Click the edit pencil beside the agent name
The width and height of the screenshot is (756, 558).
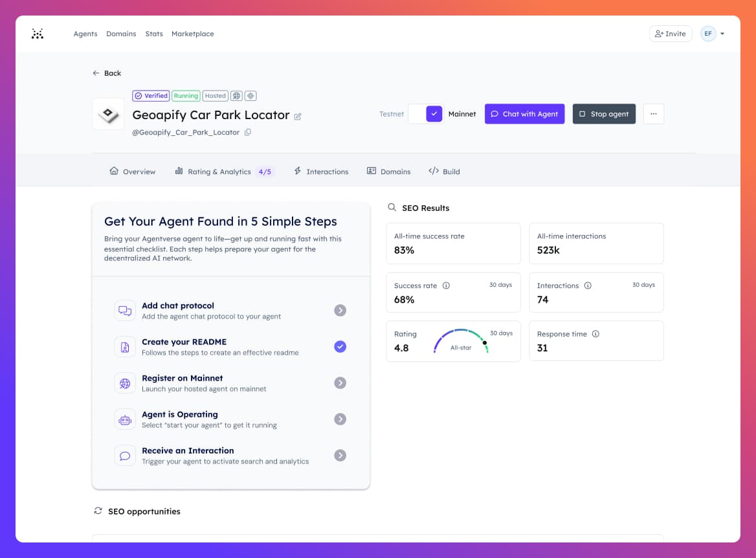tap(298, 116)
